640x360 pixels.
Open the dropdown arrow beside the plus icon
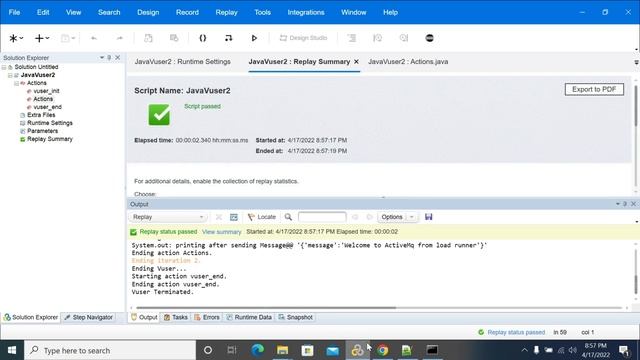pos(47,38)
